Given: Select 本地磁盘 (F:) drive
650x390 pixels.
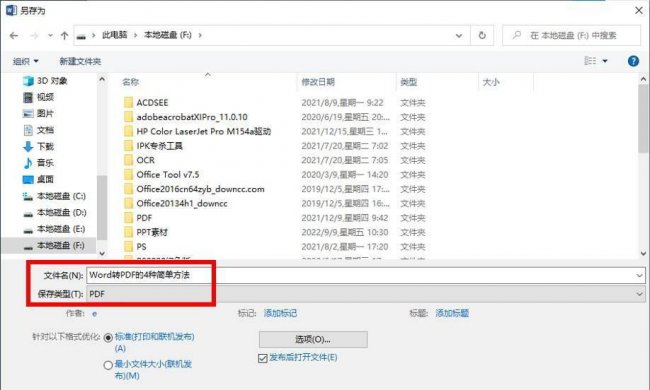Looking at the screenshot, I should tap(54, 246).
